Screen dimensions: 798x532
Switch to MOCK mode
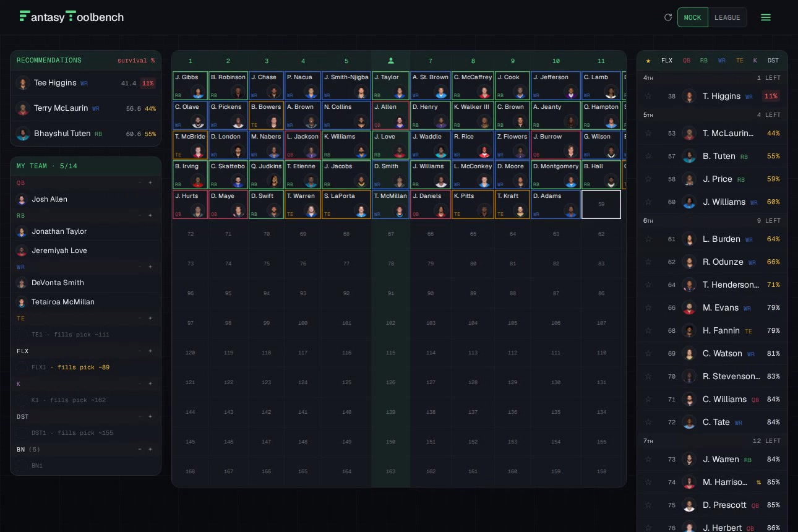[693, 17]
